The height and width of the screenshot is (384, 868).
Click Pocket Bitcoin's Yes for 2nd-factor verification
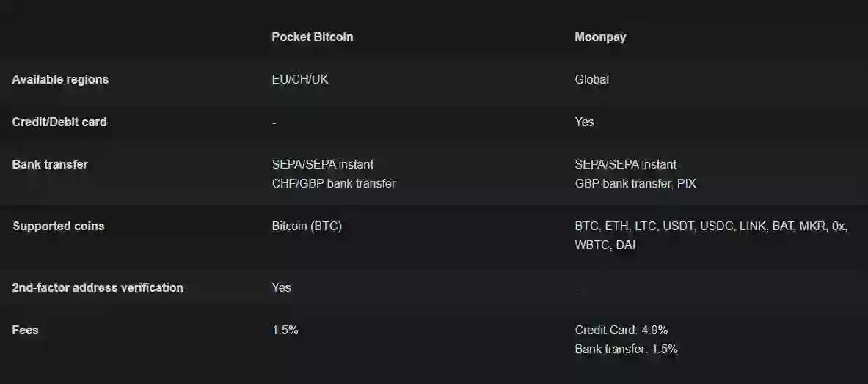click(x=281, y=287)
